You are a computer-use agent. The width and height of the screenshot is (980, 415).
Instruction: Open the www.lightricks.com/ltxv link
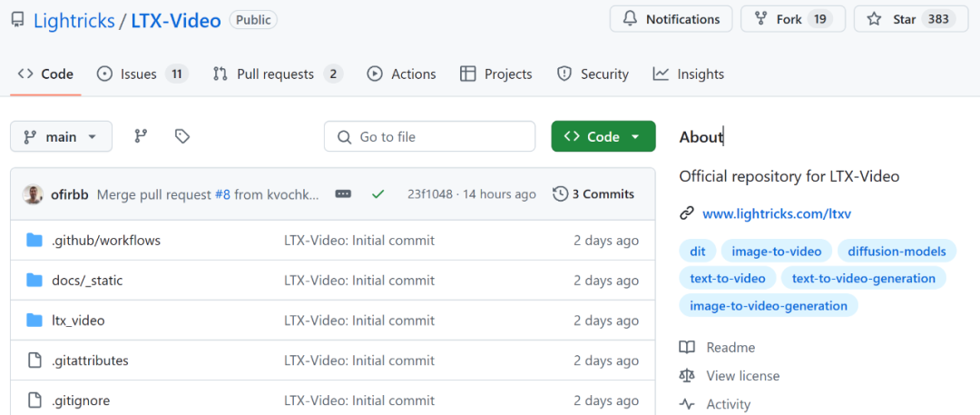(777, 214)
